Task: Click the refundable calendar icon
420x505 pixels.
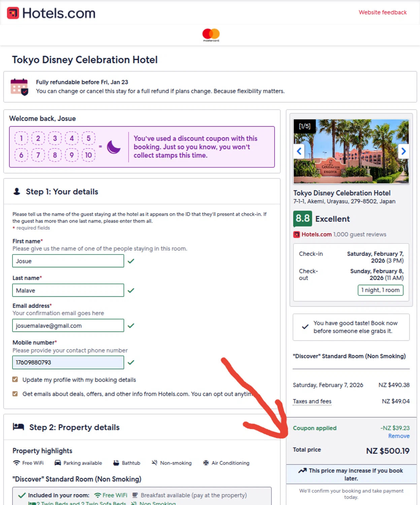Action: [x=19, y=87]
